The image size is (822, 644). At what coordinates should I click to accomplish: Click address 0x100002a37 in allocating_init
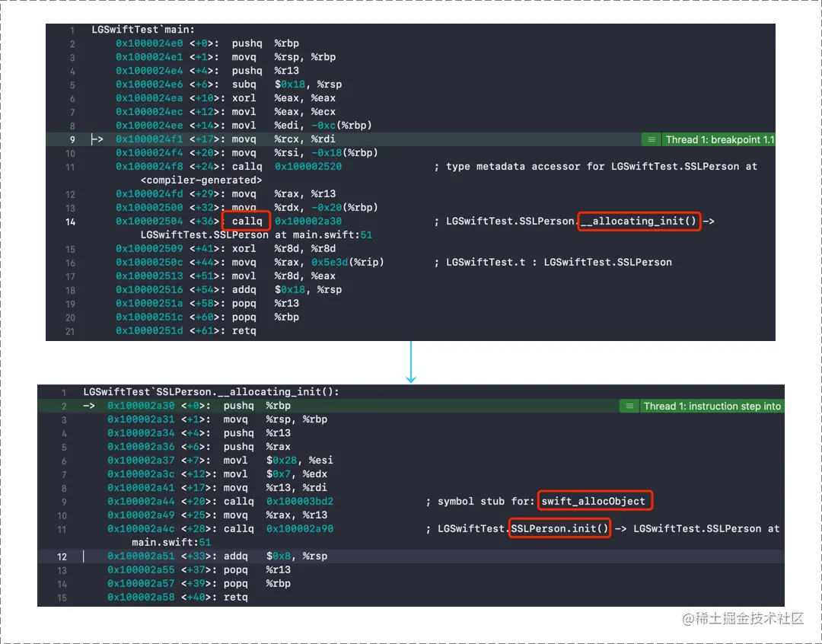point(141,460)
